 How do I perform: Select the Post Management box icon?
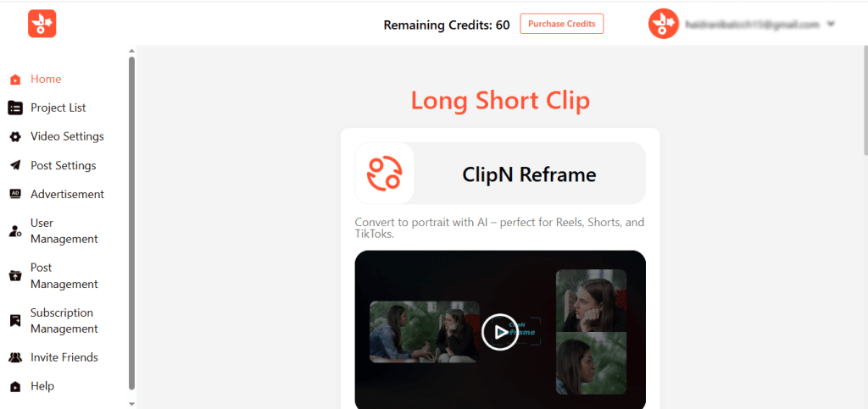pyautogui.click(x=15, y=276)
